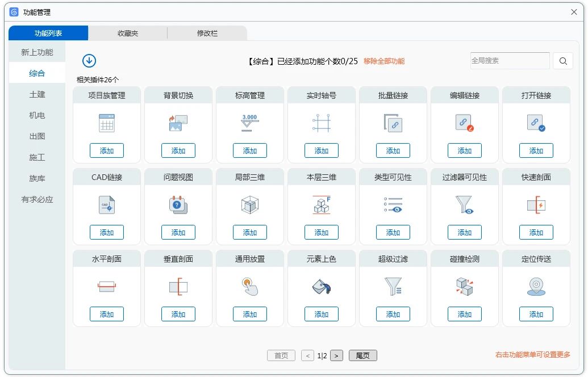Add the CAD链接 function

point(107,232)
